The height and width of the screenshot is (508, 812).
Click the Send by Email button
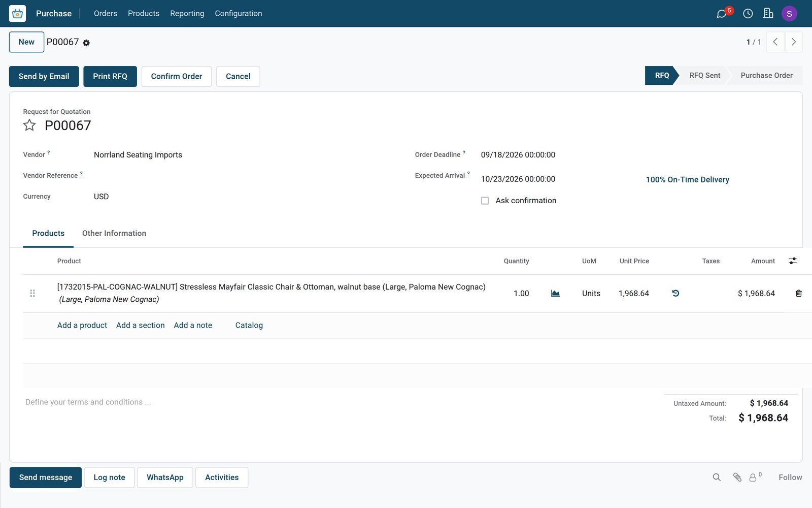[44, 76]
